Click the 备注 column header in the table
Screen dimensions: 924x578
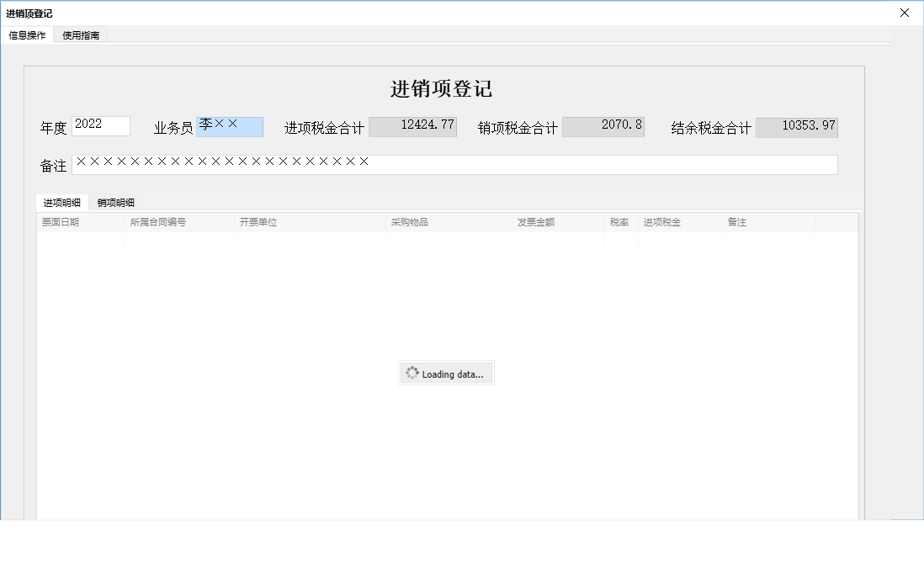736,221
